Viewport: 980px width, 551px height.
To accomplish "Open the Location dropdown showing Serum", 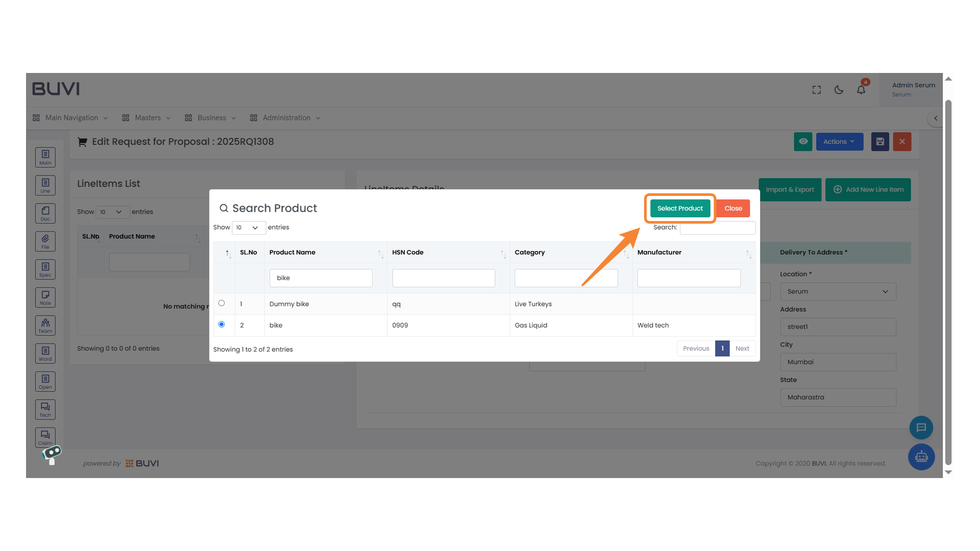I will (x=838, y=291).
